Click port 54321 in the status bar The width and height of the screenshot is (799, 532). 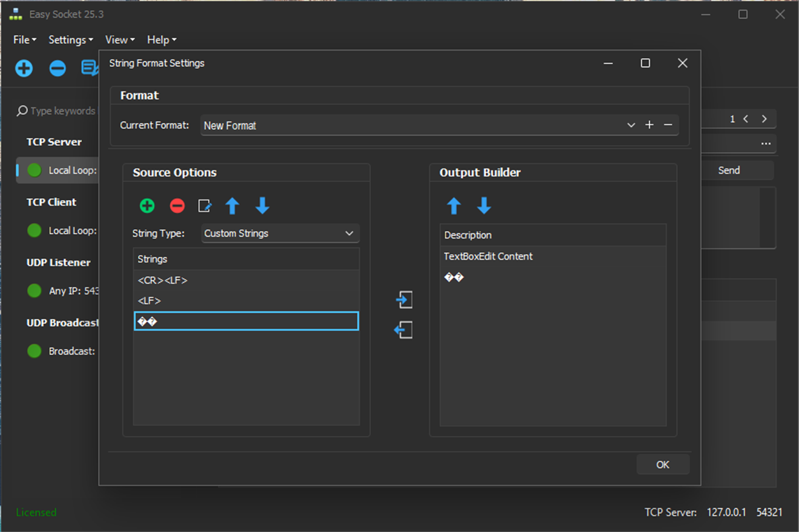(x=769, y=512)
